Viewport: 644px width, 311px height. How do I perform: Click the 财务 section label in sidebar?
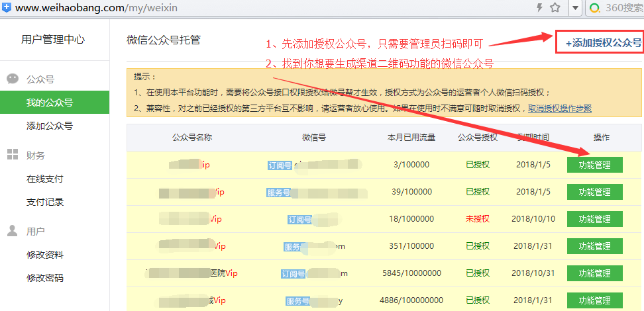[36, 155]
